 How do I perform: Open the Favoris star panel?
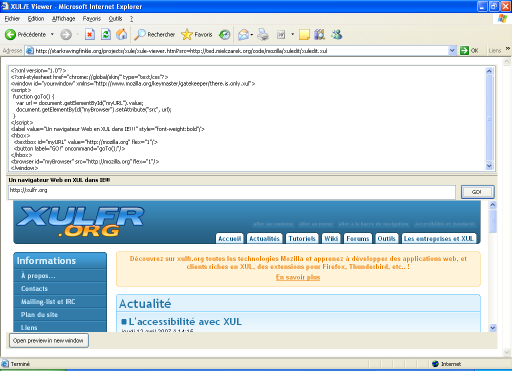point(197,34)
